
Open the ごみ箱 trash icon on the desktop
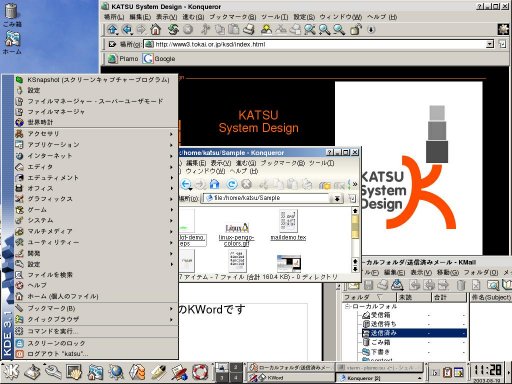[x=12, y=15]
